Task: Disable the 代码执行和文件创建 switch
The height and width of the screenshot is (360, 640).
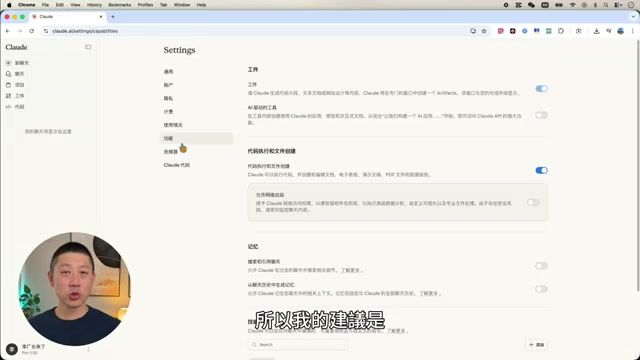Action: point(541,170)
